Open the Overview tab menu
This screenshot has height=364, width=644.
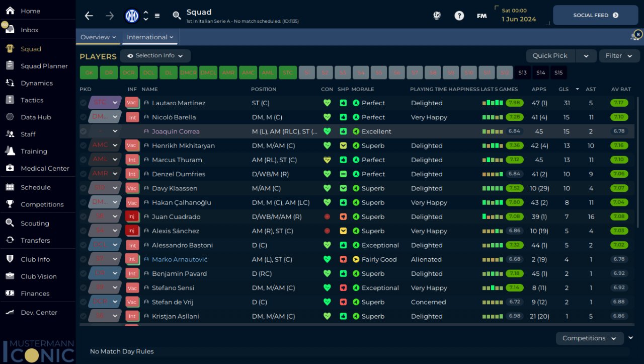tap(98, 37)
